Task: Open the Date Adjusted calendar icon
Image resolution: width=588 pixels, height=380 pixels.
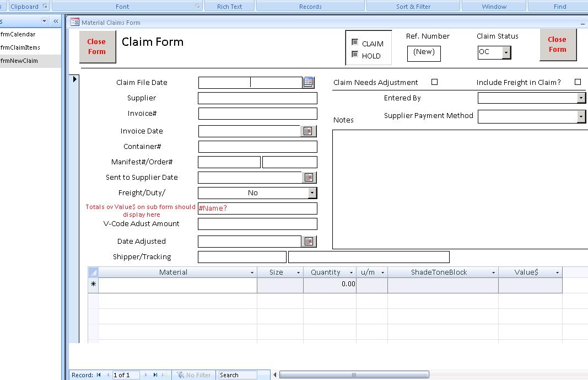Action: [309, 242]
